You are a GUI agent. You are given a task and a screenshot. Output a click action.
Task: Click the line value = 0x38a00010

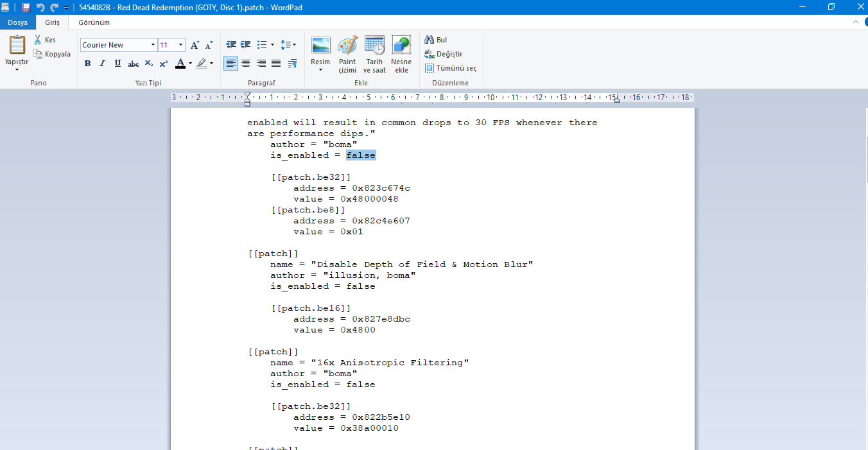346,428
